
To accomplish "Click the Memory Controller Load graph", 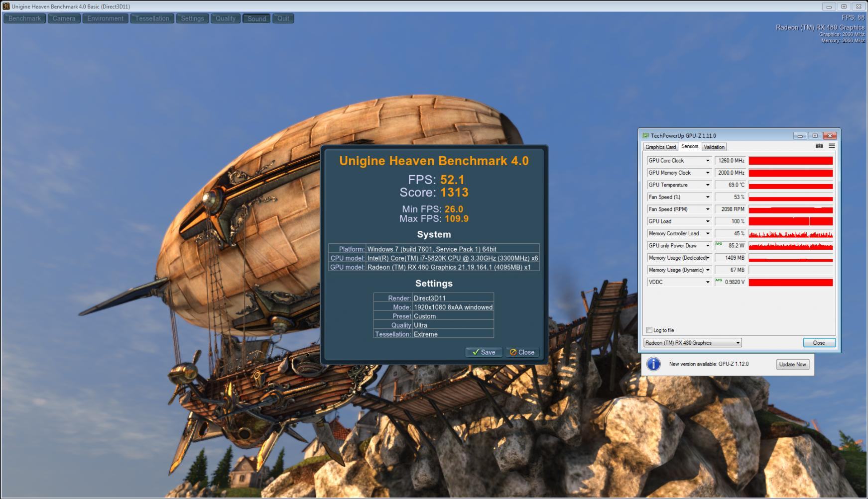I will coord(791,233).
